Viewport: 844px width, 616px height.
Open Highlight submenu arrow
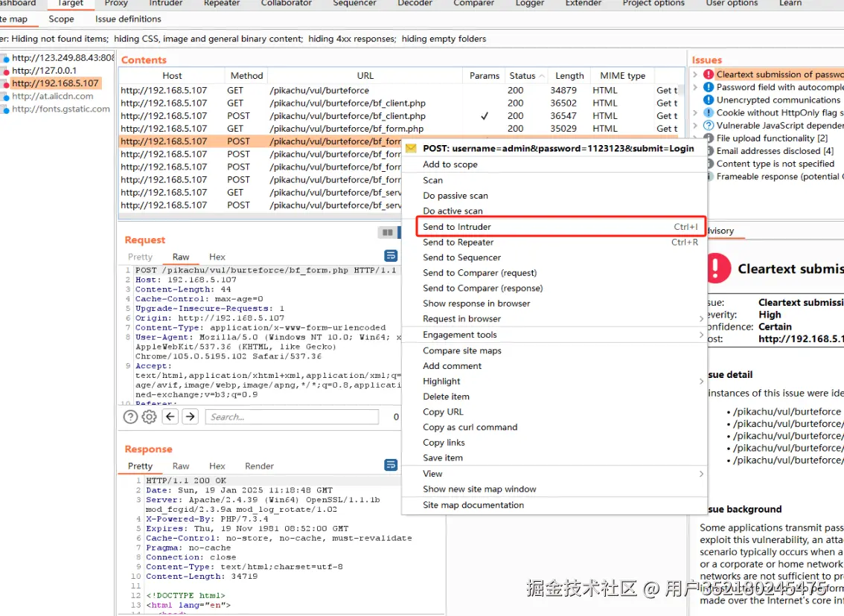click(701, 381)
